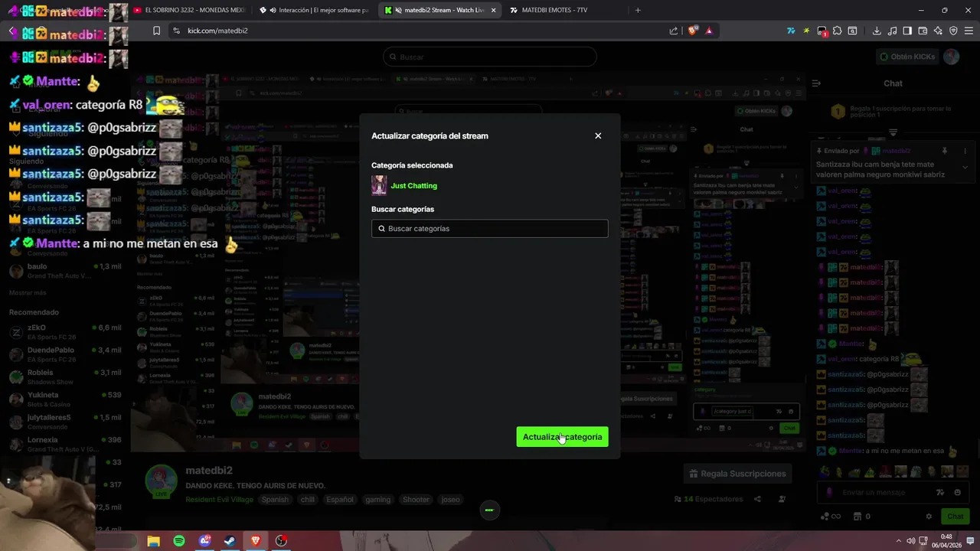Show hidden system tray icons chevron
The height and width of the screenshot is (551, 980).
point(898,541)
